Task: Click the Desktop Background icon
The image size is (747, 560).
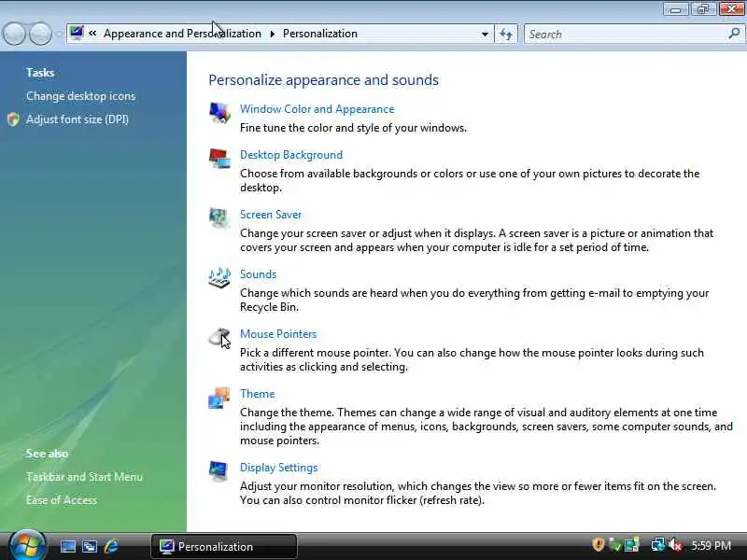Action: click(219, 159)
